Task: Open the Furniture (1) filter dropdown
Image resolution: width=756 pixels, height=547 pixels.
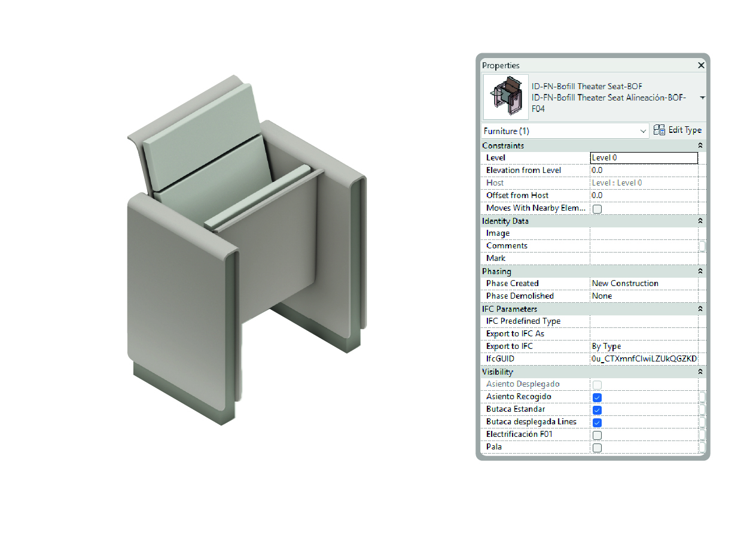Action: point(565,130)
